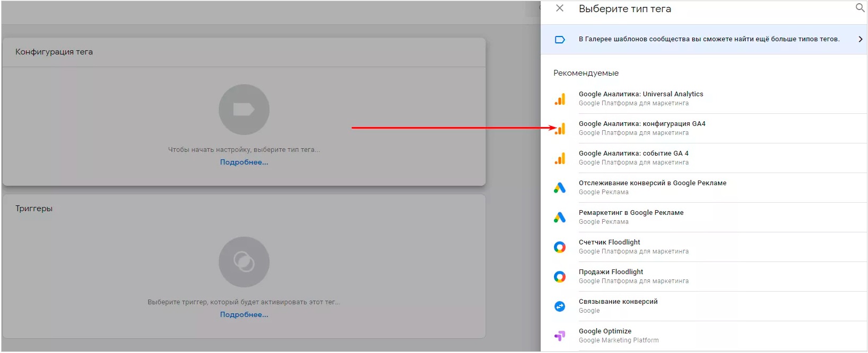
Task: Choose Связывание конверсий tag type
Action: coord(704,306)
